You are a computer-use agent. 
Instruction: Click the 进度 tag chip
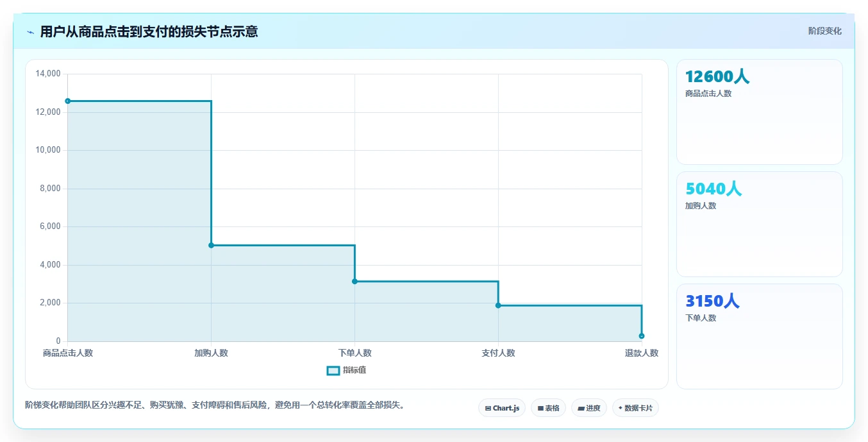tap(589, 408)
